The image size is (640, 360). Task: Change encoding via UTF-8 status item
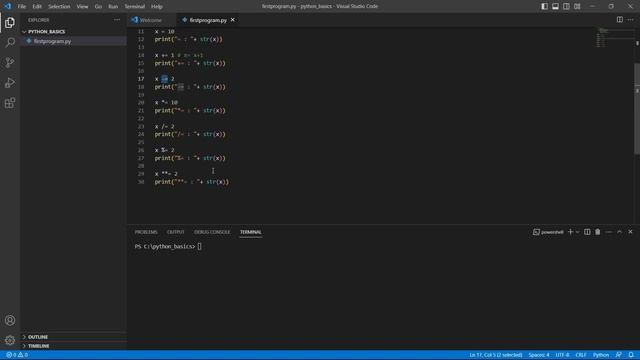(562, 355)
